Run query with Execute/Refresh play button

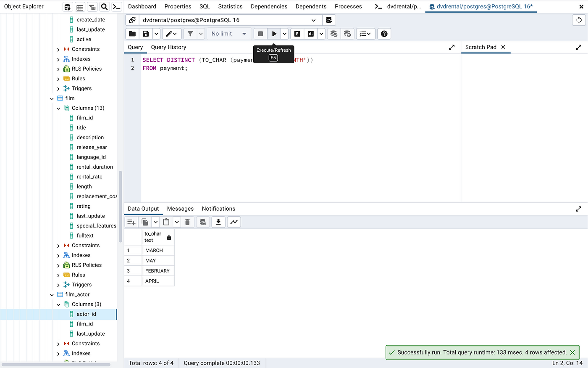click(x=274, y=34)
